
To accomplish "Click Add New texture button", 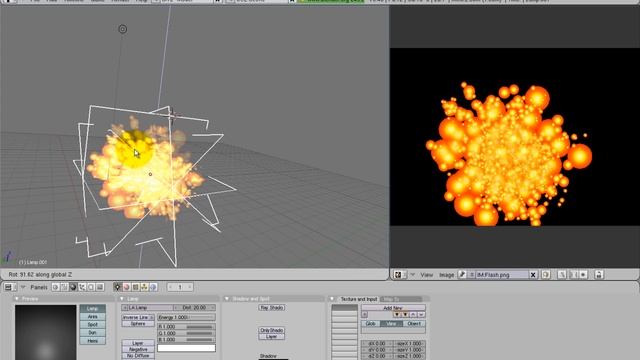I will [x=393, y=308].
